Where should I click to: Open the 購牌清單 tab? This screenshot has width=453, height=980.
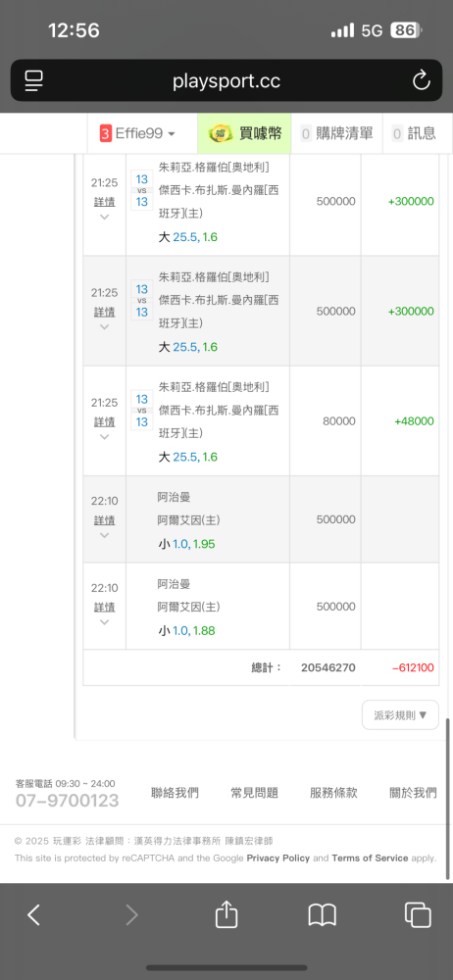(x=337, y=133)
